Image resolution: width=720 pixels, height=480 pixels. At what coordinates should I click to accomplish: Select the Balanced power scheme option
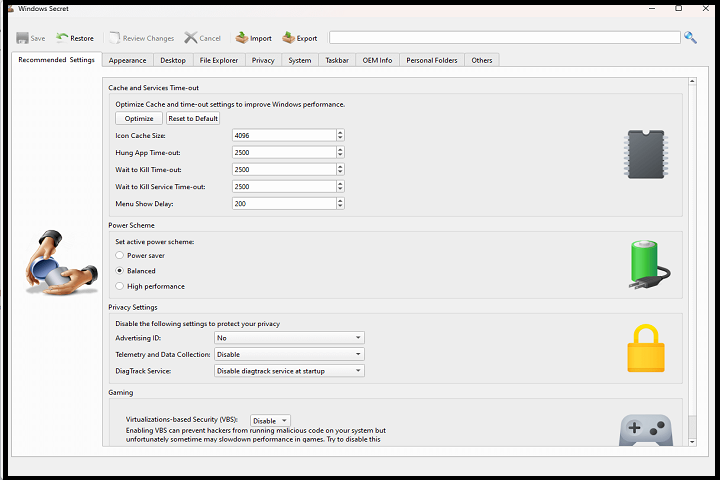[120, 271]
